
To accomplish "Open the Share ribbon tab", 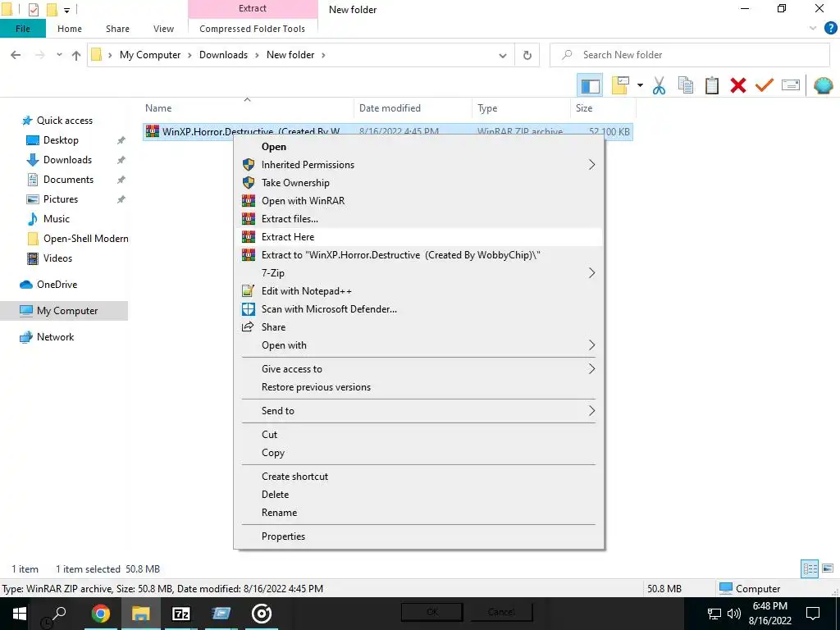I will 117,29.
